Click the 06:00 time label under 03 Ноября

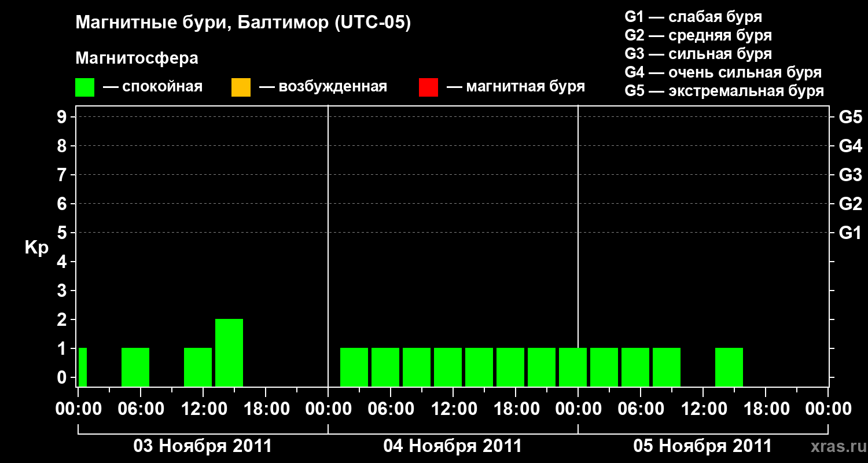(141, 409)
